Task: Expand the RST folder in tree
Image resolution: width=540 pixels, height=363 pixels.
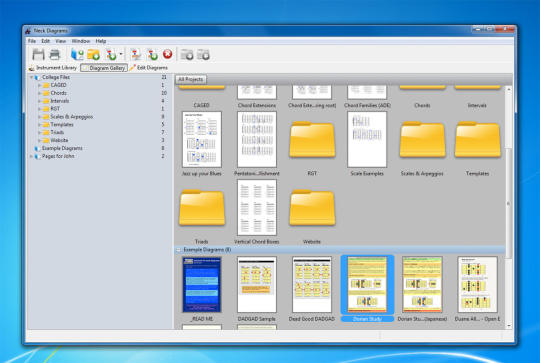Action: coord(39,109)
